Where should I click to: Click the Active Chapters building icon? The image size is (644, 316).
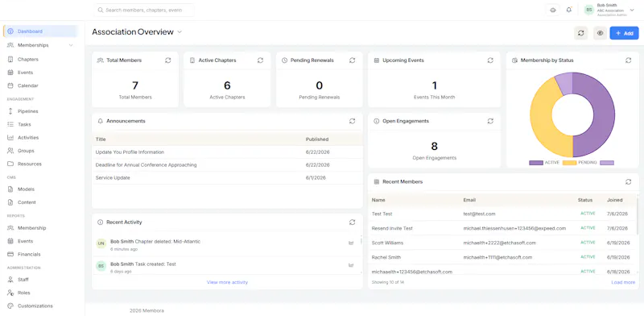[x=192, y=60]
